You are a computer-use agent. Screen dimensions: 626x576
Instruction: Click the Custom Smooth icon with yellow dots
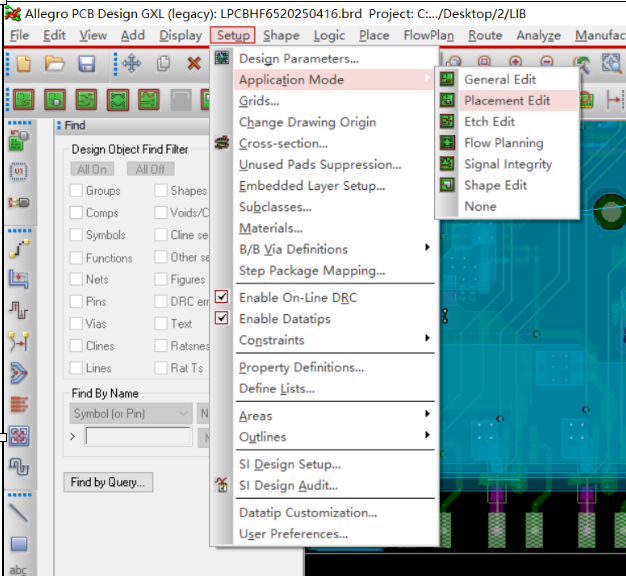(19, 341)
